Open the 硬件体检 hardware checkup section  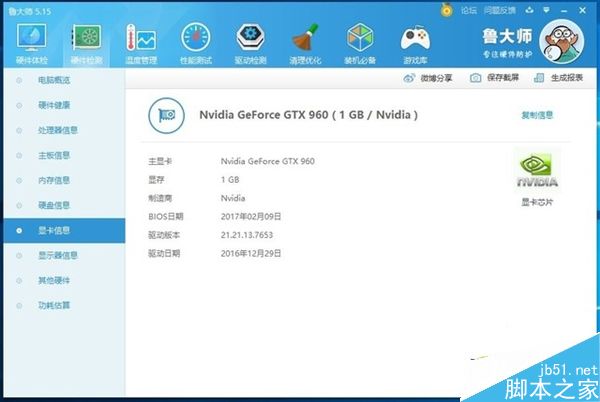32,44
